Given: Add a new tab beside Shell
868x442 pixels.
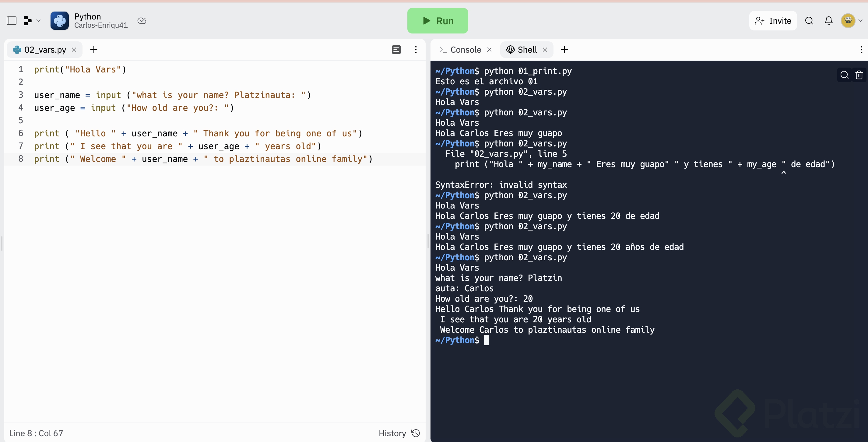Looking at the screenshot, I should (564, 50).
